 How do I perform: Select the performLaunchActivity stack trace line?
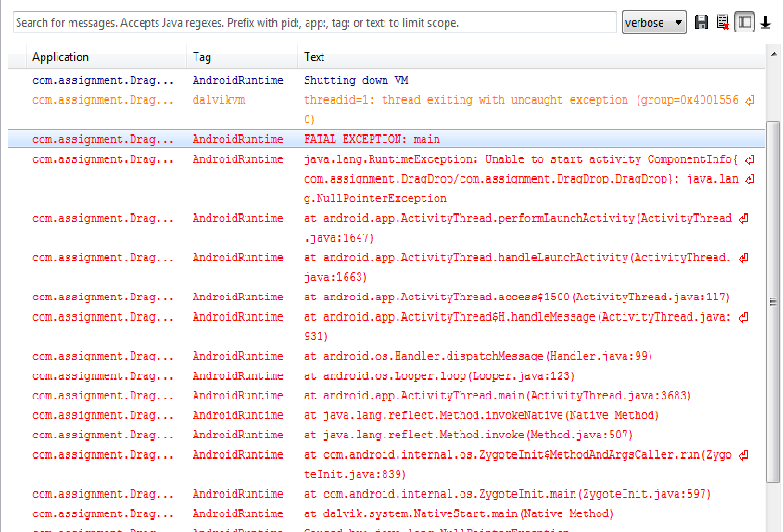tap(386, 228)
